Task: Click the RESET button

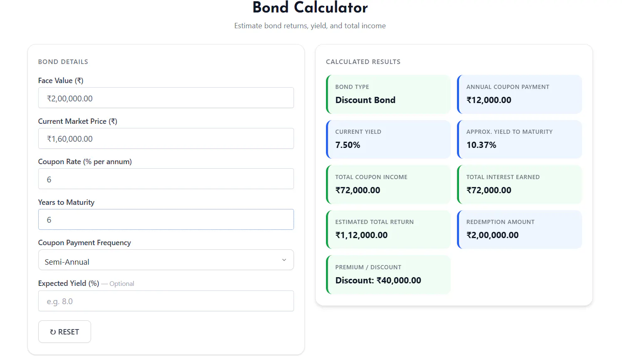Action: [x=64, y=332]
